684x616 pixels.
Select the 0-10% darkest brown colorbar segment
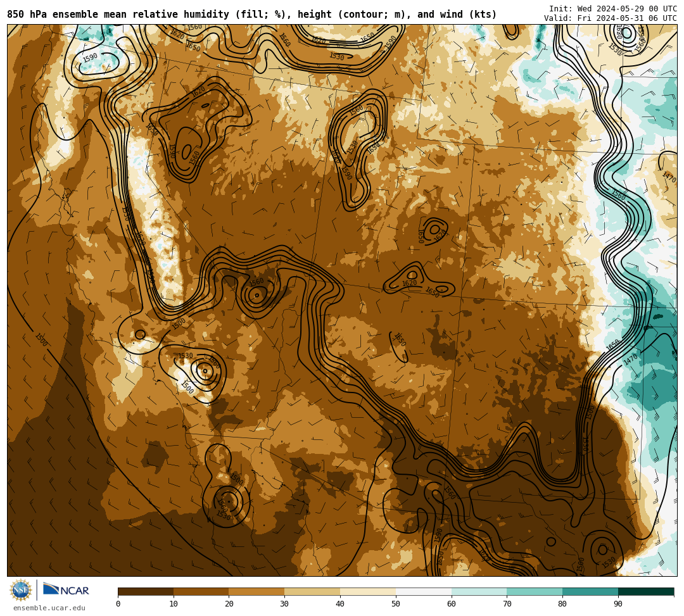pos(146,591)
